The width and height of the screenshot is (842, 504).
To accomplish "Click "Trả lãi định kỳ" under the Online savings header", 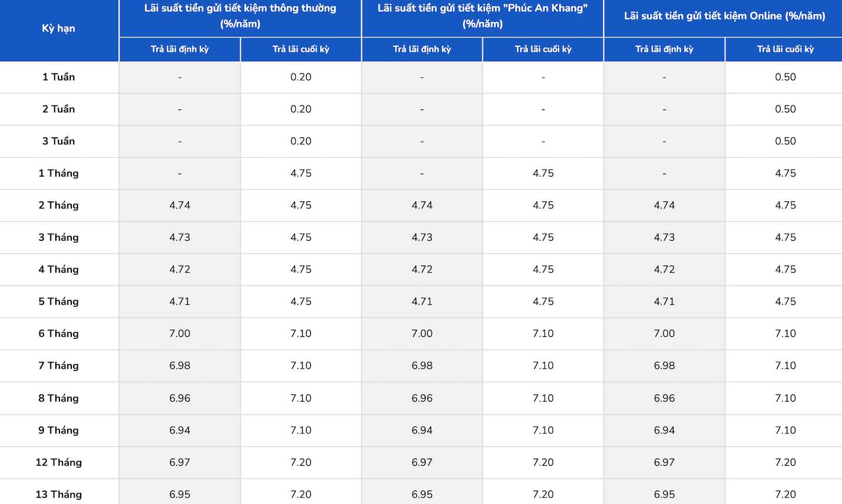I will (x=664, y=49).
